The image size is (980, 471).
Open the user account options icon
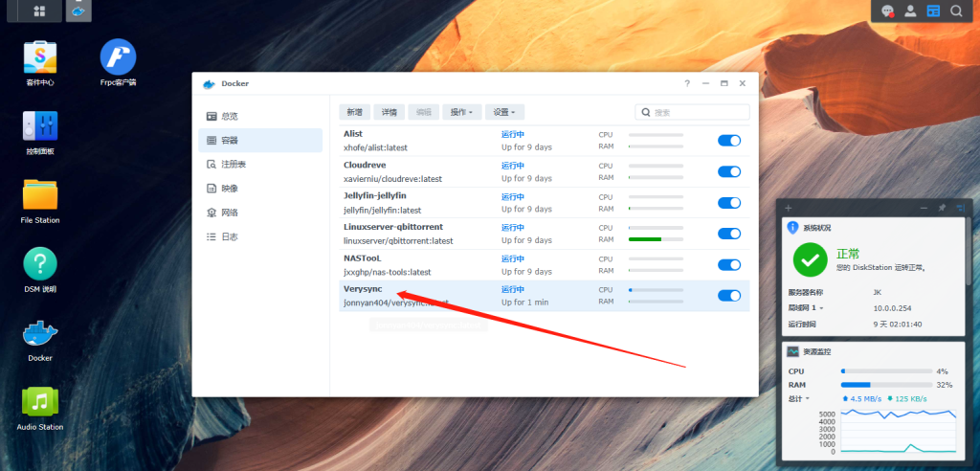click(x=911, y=11)
